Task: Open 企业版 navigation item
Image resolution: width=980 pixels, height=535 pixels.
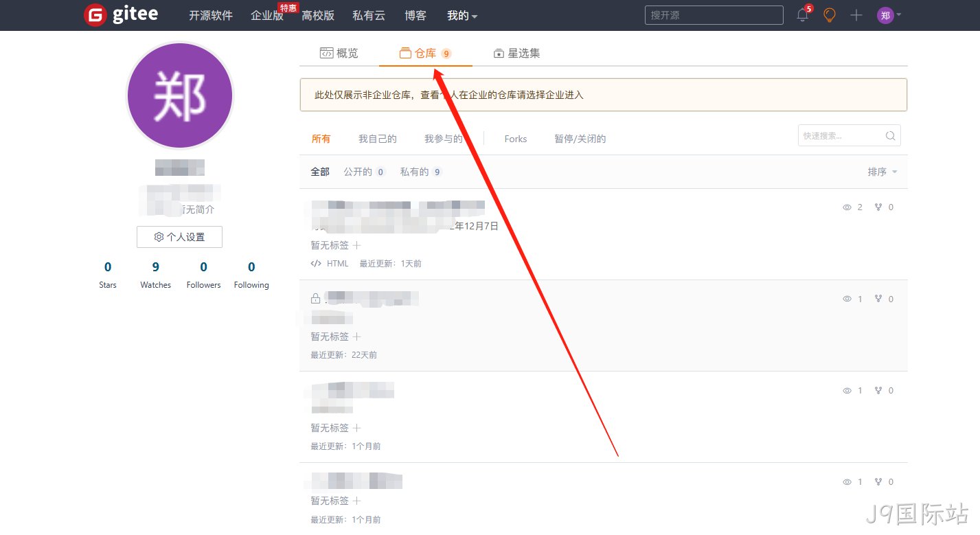Action: pyautogui.click(x=267, y=15)
